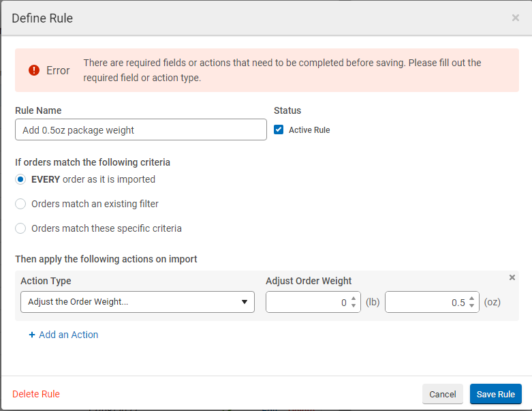Screen dimensions: 532x411
Task: Increase ounces value with the up arrow
Action: 472,299
